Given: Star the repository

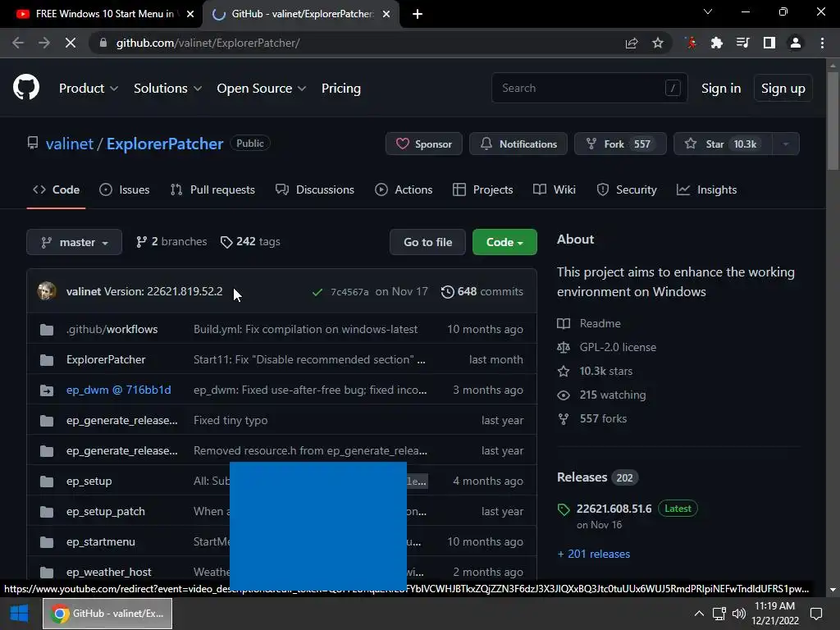Looking at the screenshot, I should [x=724, y=144].
